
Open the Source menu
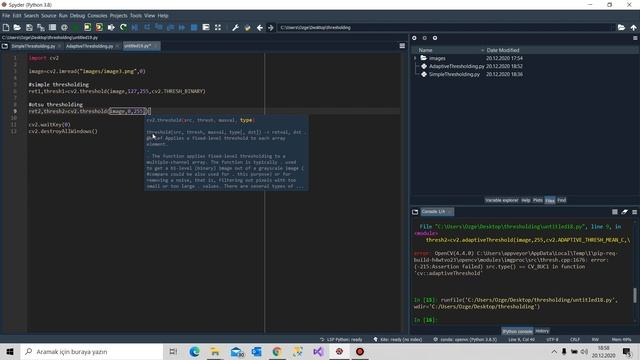click(x=49, y=16)
